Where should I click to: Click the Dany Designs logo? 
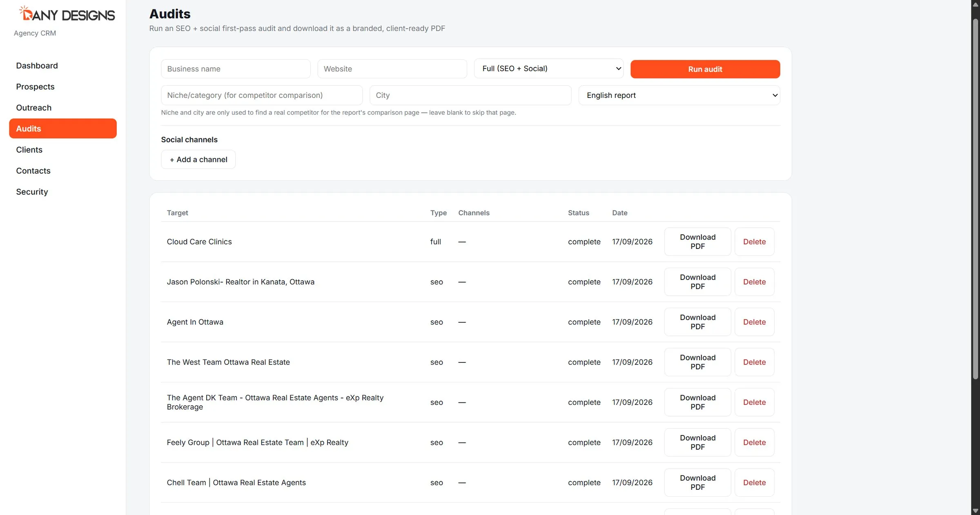click(67, 14)
